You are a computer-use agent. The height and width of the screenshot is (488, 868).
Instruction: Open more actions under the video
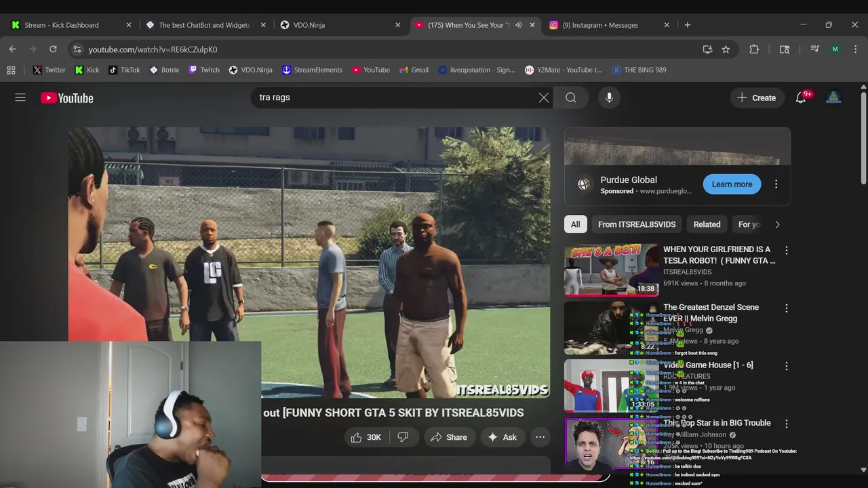(x=540, y=437)
